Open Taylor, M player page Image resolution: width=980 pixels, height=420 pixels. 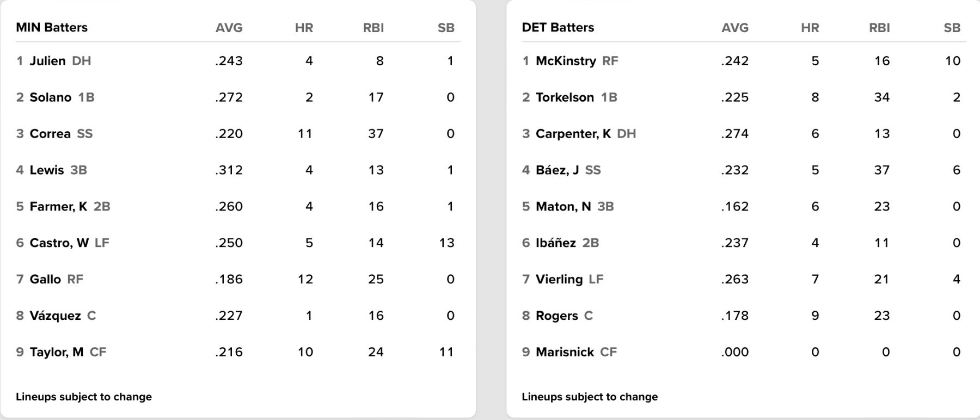[56, 353]
